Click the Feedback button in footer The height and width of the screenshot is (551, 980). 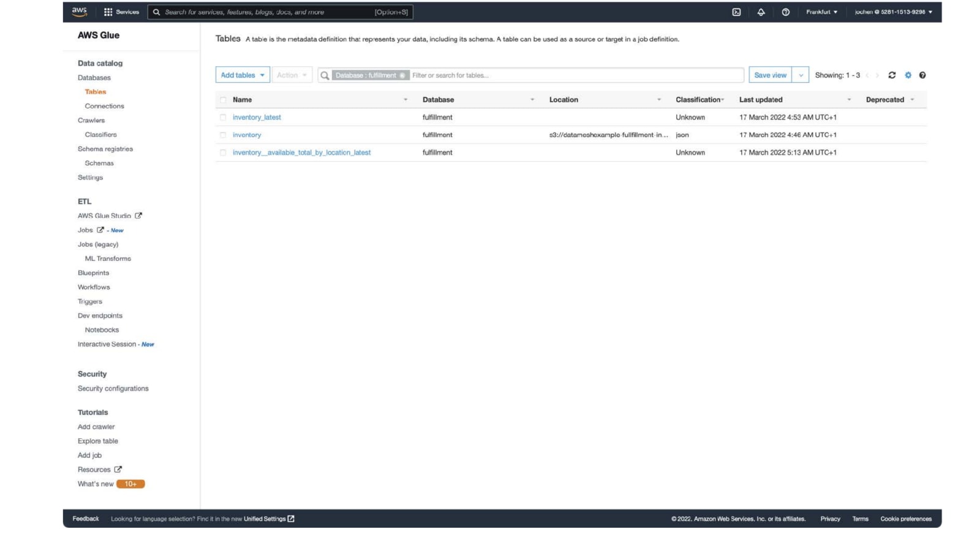[86, 519]
